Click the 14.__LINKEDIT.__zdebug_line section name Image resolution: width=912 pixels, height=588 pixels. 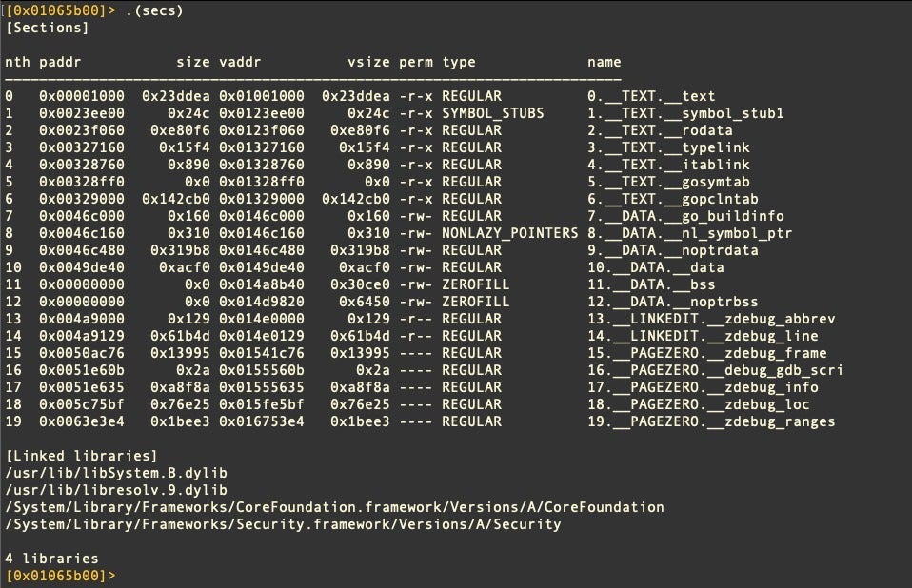[x=703, y=336]
